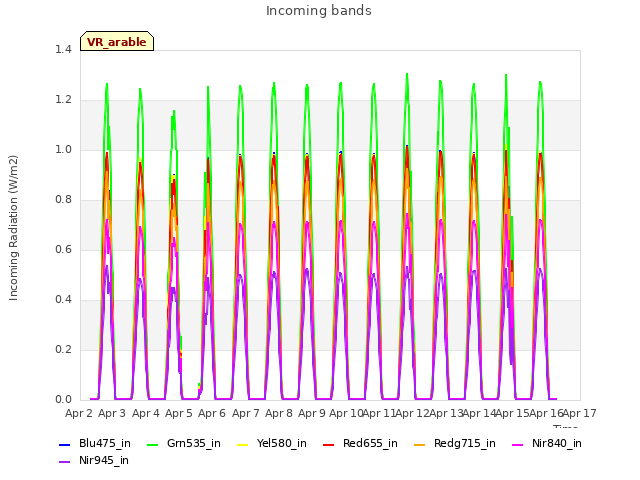Viewport: 640px width, 480px height.
Task: Click the Yel580_in yellow legend swatch
Action: click(x=242, y=444)
